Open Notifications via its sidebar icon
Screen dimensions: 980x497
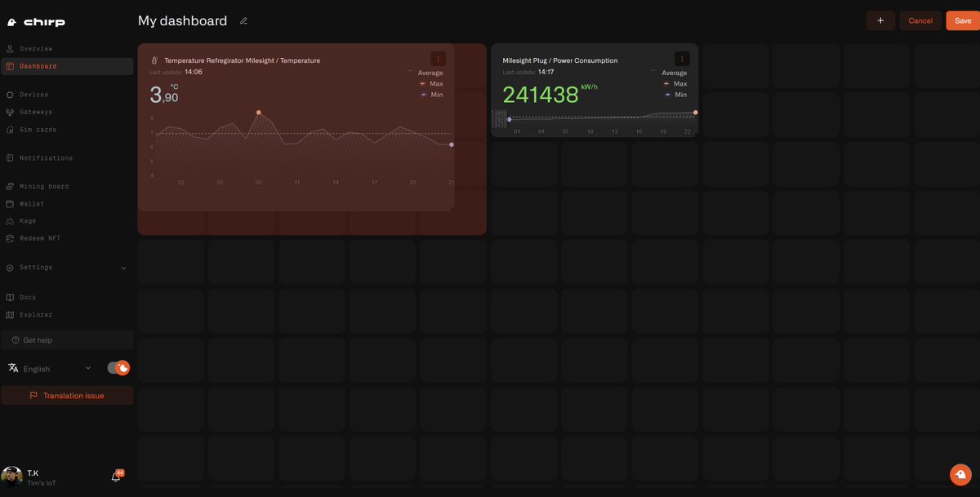pyautogui.click(x=10, y=158)
